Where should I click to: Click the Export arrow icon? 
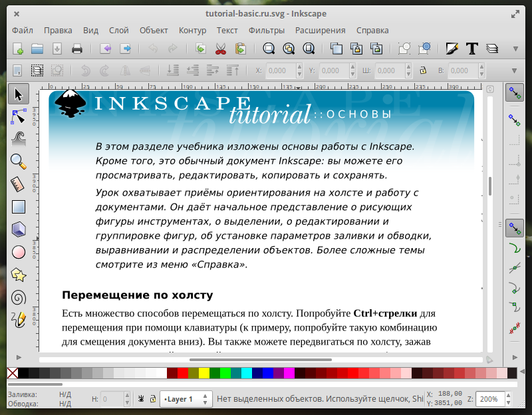pyautogui.click(x=126, y=49)
